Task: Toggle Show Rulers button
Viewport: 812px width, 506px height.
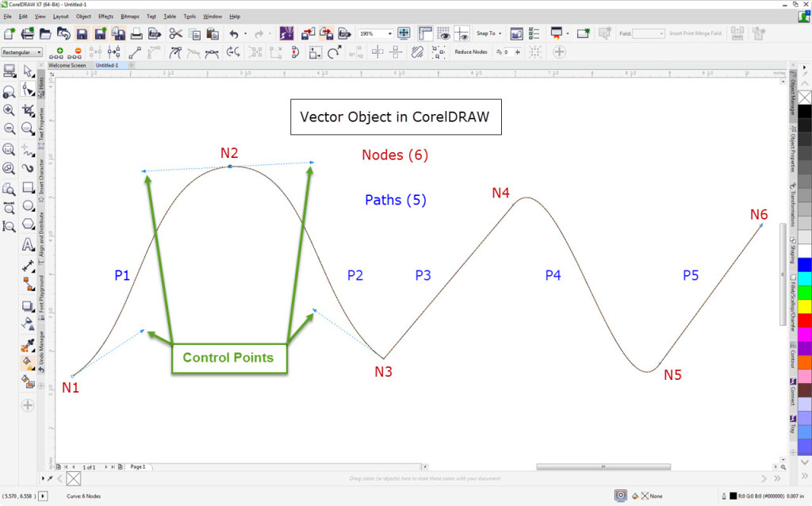Action: pyautogui.click(x=425, y=33)
